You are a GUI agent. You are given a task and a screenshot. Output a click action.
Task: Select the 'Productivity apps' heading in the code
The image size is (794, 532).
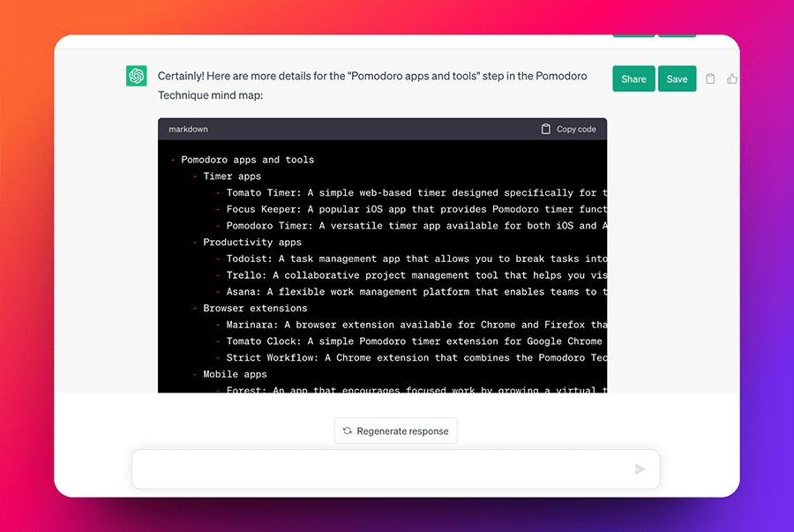point(251,242)
